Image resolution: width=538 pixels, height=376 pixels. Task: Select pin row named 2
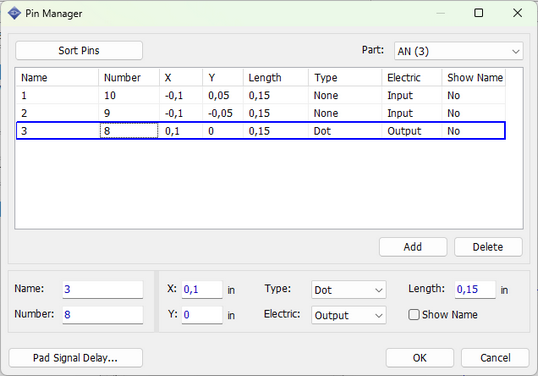point(261,113)
